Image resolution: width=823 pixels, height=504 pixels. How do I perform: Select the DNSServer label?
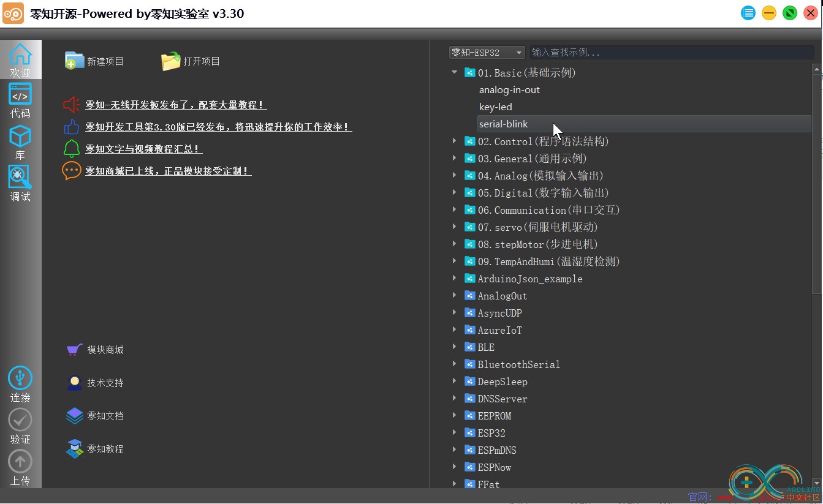503,399
